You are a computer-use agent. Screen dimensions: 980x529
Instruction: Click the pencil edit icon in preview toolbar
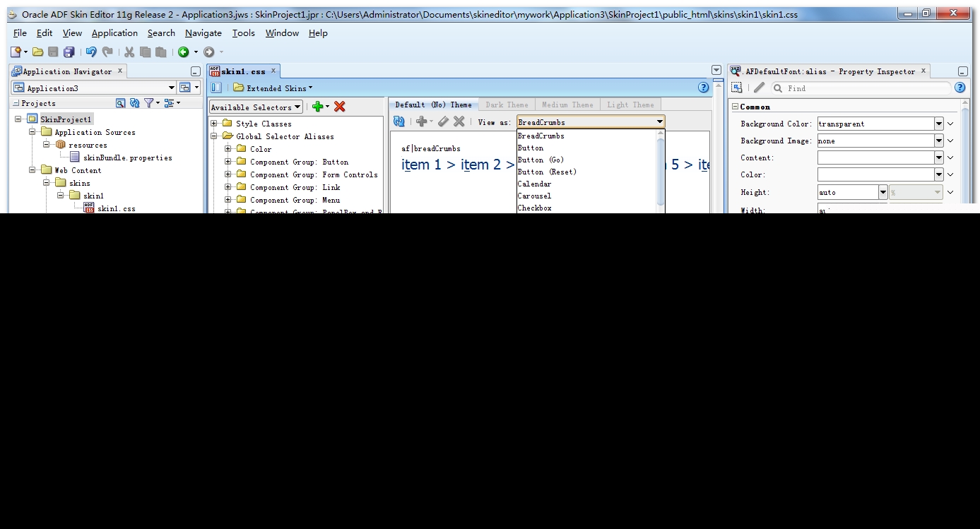(443, 121)
